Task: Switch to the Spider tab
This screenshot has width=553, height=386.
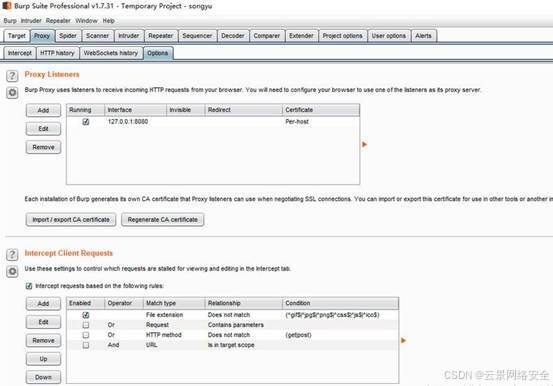Action: point(68,36)
